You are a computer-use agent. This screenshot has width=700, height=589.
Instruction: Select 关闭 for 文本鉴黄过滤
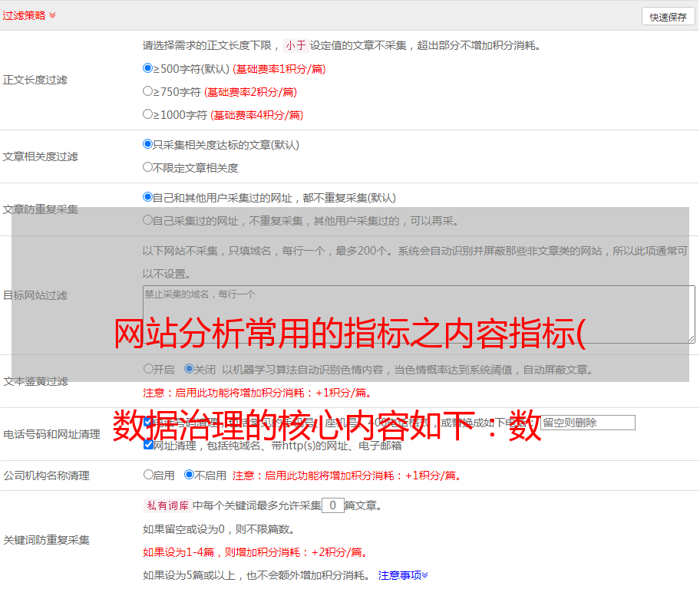pyautogui.click(x=190, y=369)
